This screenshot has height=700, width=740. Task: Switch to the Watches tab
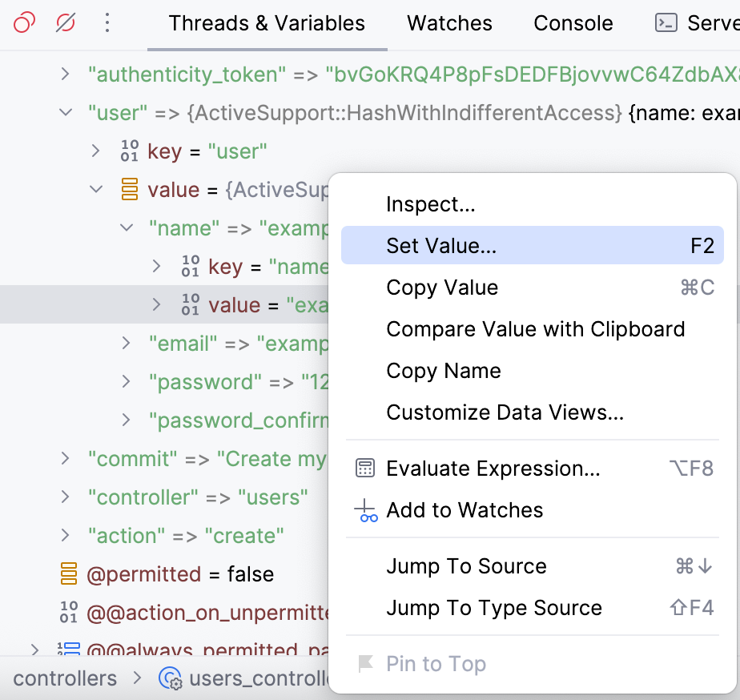click(x=449, y=23)
